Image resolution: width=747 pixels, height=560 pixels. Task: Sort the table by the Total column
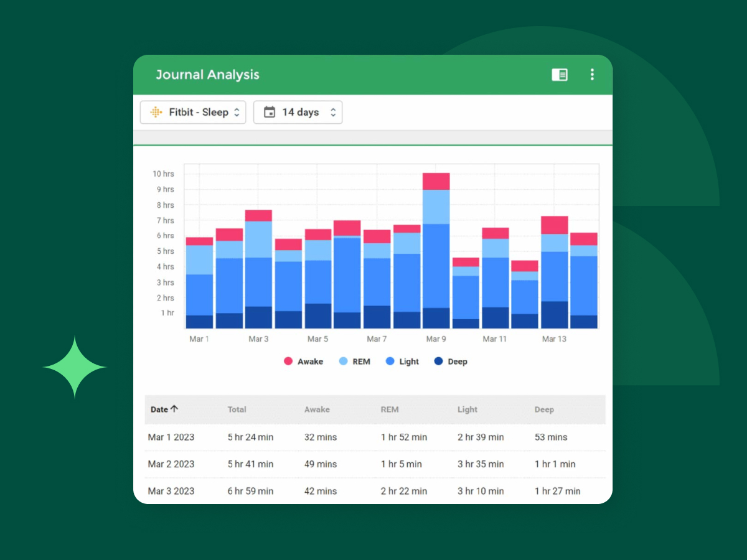pyautogui.click(x=237, y=409)
